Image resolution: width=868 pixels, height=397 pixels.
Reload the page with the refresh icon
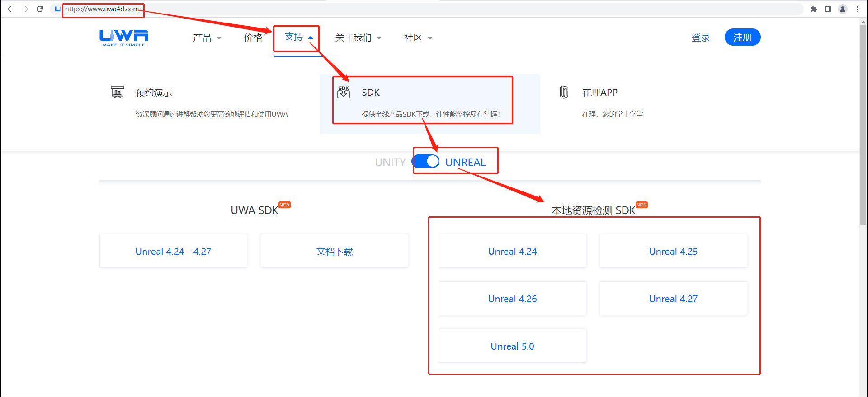40,9
